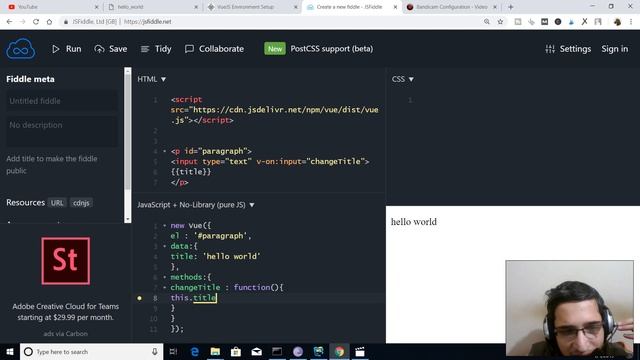Open Microsoft Store from the taskbar
The height and width of the screenshot is (360, 640).
[236, 351]
